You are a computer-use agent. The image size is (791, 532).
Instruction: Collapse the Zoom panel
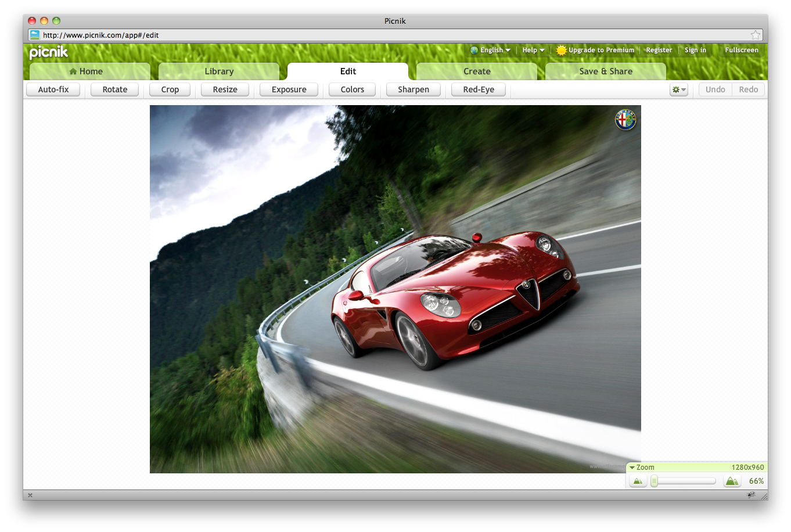tap(632, 467)
